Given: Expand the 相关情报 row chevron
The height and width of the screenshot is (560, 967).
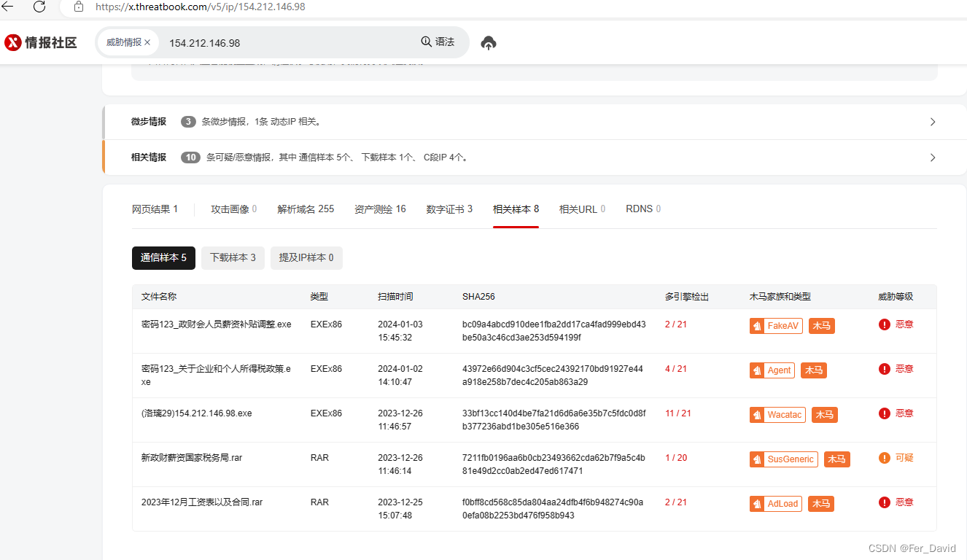Looking at the screenshot, I should 933,157.
